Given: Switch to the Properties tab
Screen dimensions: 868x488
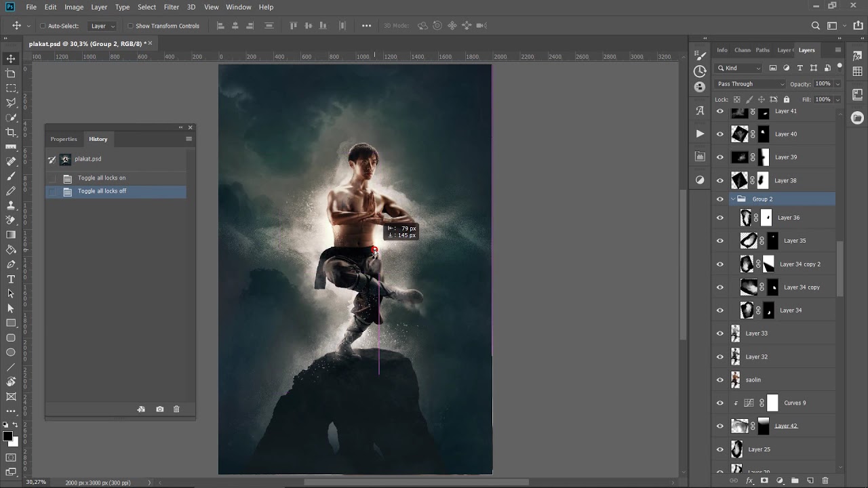Looking at the screenshot, I should tap(64, 139).
